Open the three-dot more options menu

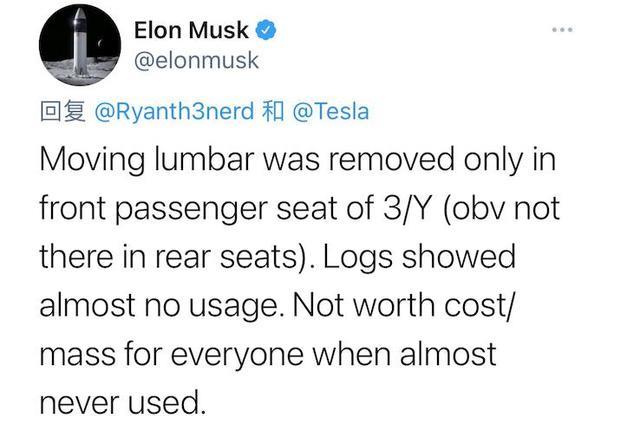(x=562, y=29)
